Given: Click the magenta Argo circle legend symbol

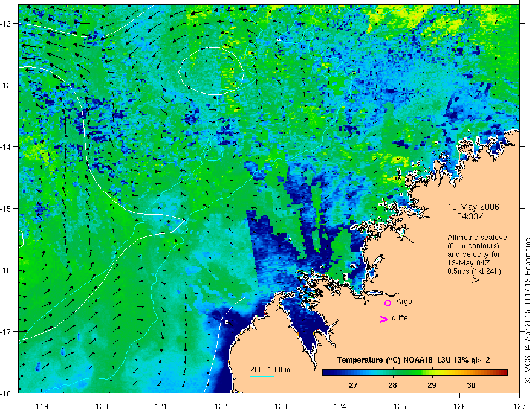Looking at the screenshot, I should click(388, 303).
